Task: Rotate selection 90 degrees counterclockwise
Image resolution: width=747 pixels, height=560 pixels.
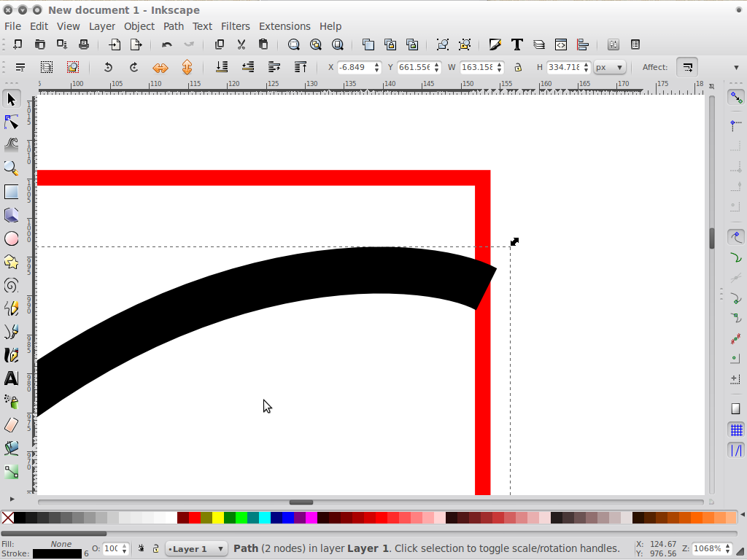Action: [108, 67]
